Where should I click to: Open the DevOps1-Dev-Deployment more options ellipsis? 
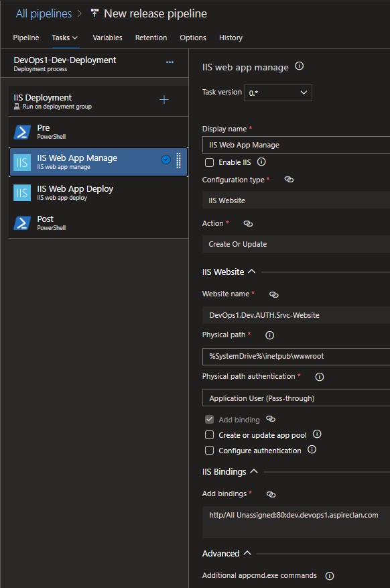170,62
